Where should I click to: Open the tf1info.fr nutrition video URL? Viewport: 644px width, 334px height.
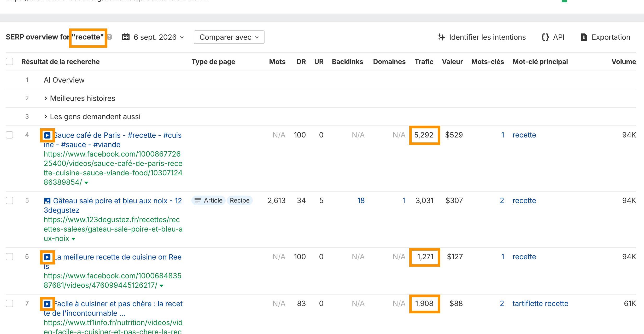point(113,327)
